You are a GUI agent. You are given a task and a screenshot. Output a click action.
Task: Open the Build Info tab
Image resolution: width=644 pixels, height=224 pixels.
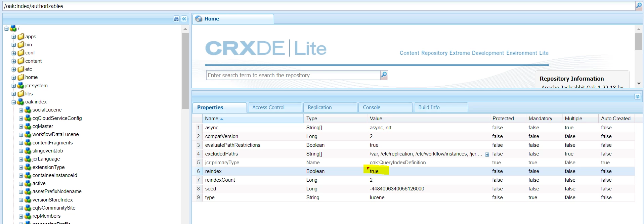point(441,107)
